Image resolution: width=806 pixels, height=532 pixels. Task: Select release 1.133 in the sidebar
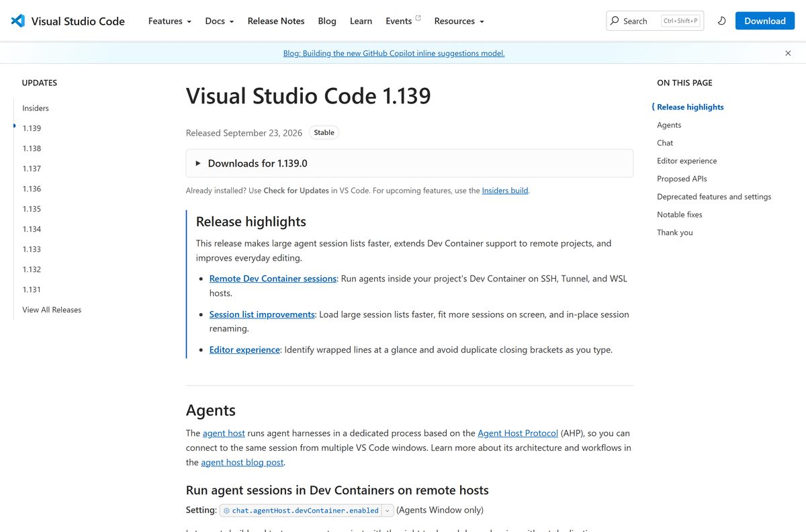pos(32,249)
